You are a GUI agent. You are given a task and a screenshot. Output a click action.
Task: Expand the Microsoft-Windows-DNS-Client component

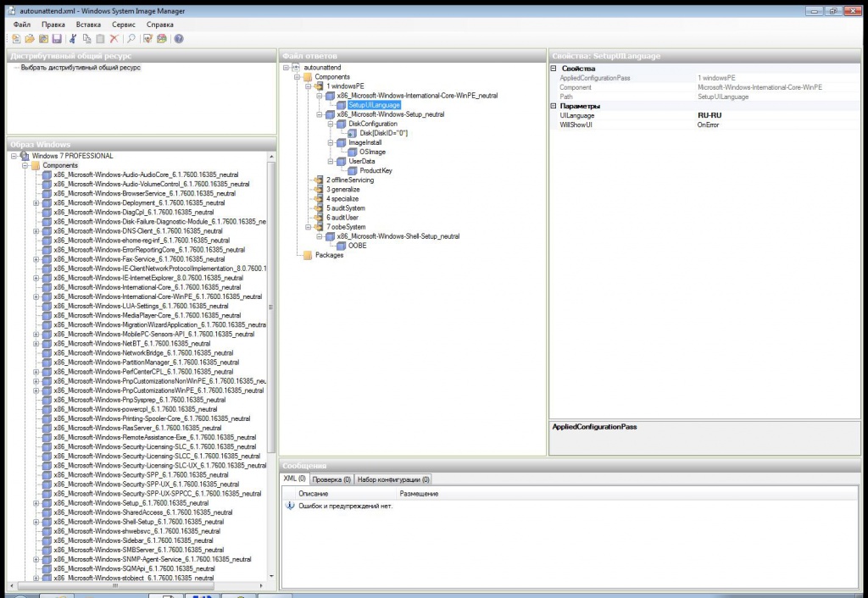(36, 230)
